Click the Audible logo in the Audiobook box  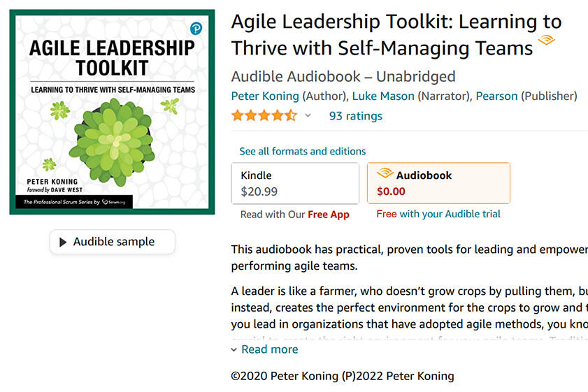click(x=385, y=174)
